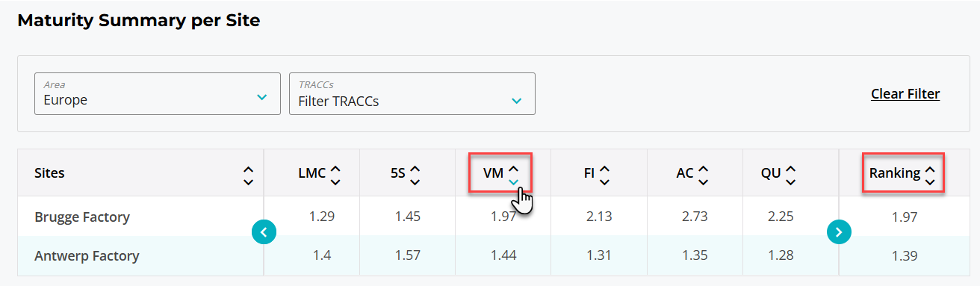Click the LMC column header label
Screen dimensions: 980x286
click(312, 173)
